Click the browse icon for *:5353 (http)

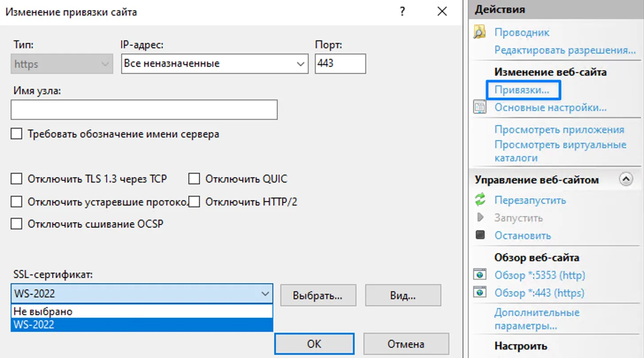click(480, 275)
